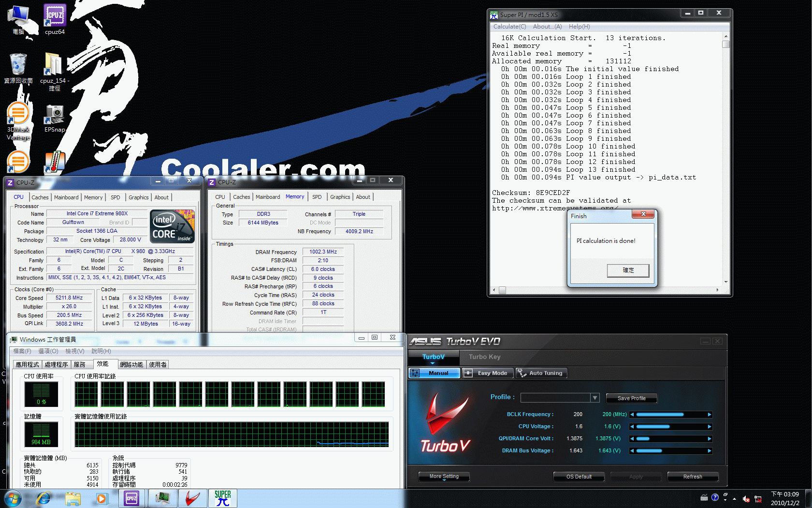Open Internet Explorer from the taskbar
The height and width of the screenshot is (508, 812).
43,498
